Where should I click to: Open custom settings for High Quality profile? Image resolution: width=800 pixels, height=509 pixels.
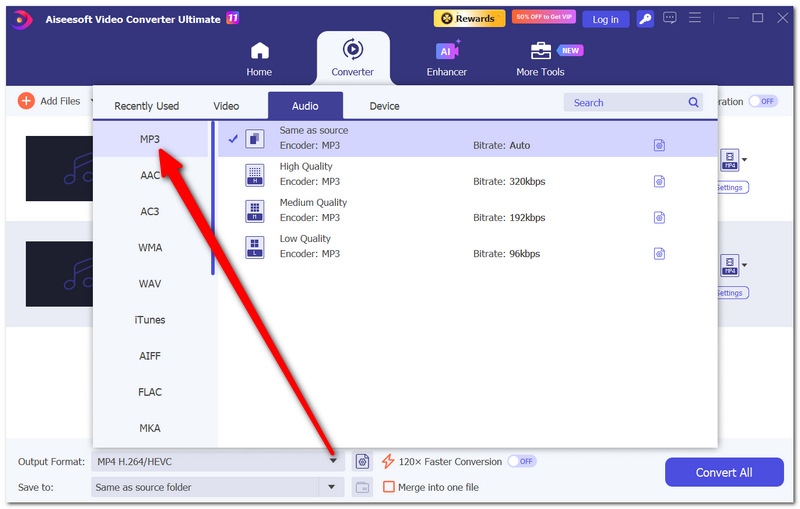click(x=659, y=181)
